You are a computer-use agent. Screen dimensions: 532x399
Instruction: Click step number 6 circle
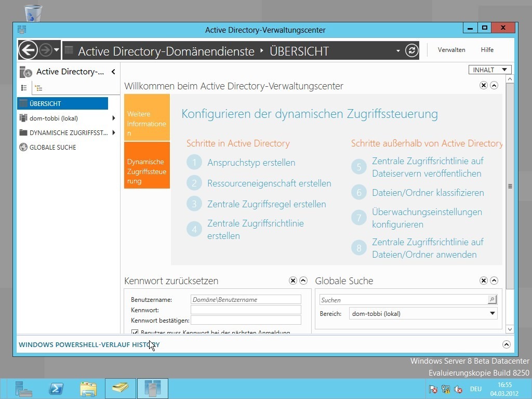[358, 193]
